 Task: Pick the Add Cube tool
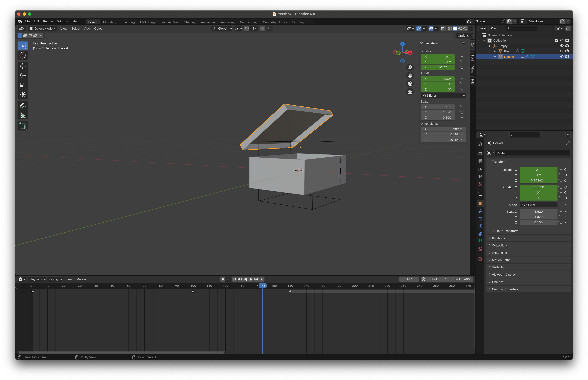[22, 126]
